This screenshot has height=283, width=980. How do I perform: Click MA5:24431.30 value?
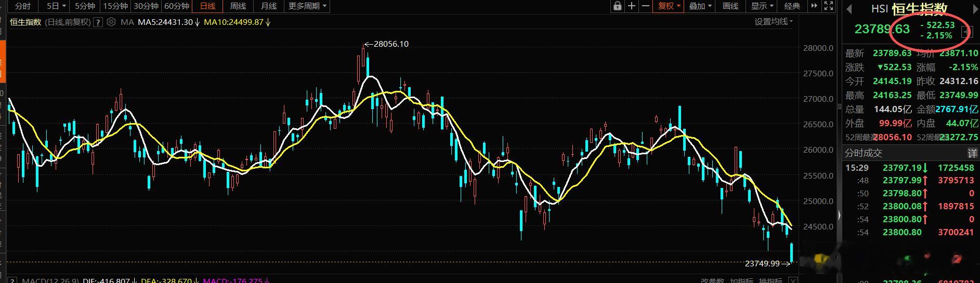click(165, 22)
